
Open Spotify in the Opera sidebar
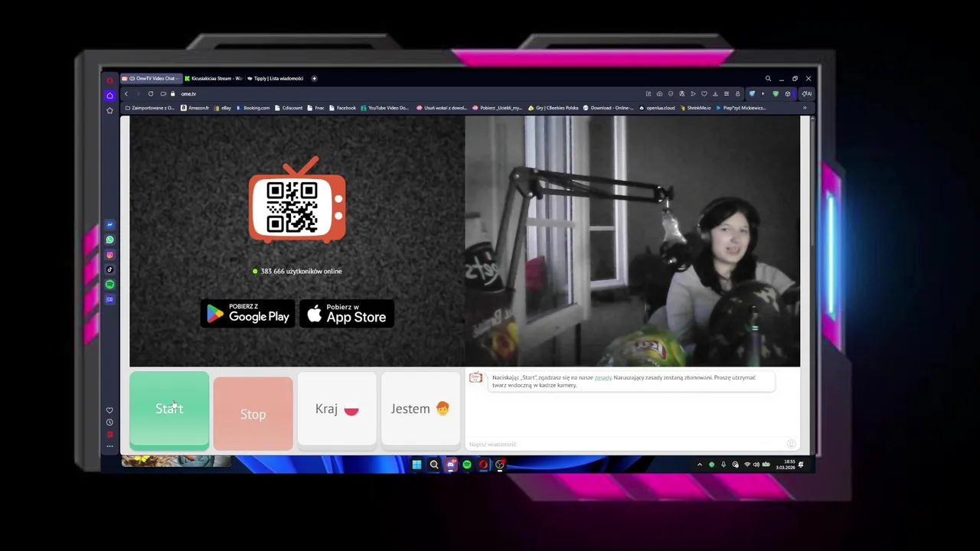click(x=109, y=284)
